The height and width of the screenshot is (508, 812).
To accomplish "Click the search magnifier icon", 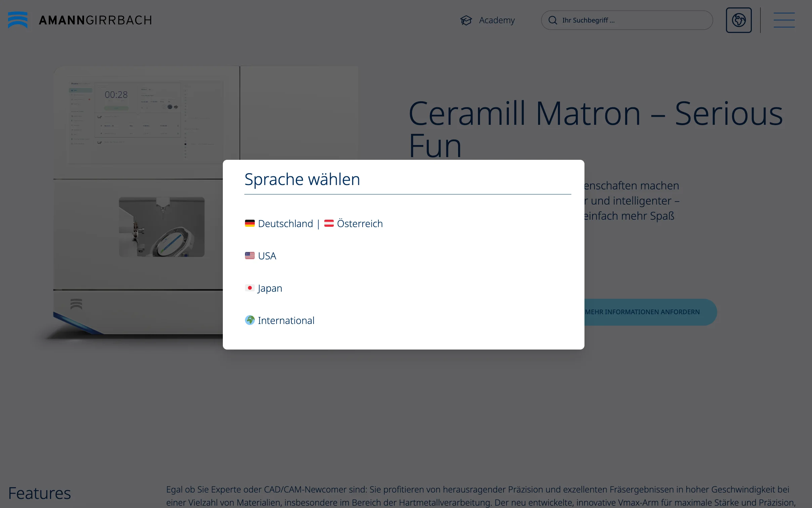I will pyautogui.click(x=553, y=20).
